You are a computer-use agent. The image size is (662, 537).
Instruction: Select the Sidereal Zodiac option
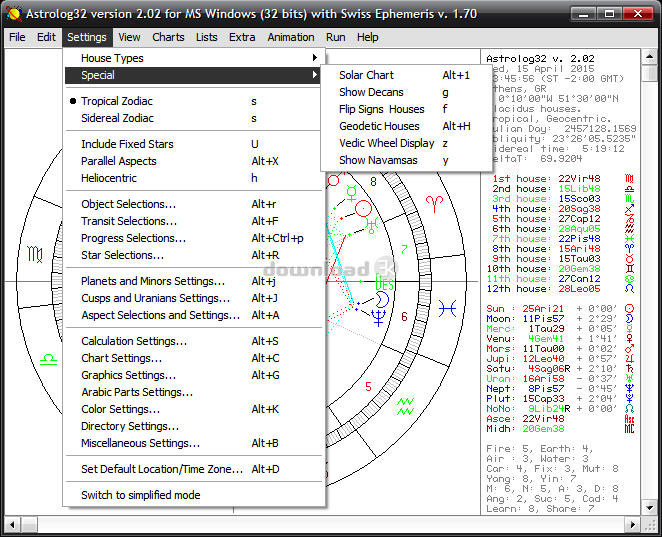[x=193, y=118]
